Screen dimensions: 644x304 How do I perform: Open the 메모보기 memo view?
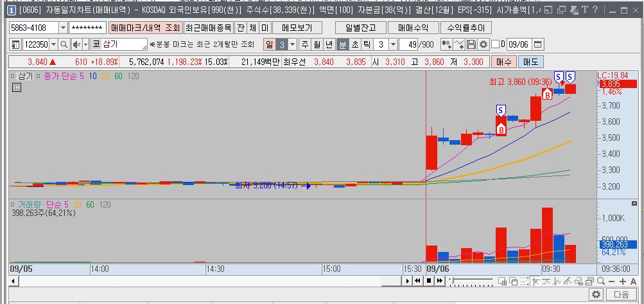[297, 28]
